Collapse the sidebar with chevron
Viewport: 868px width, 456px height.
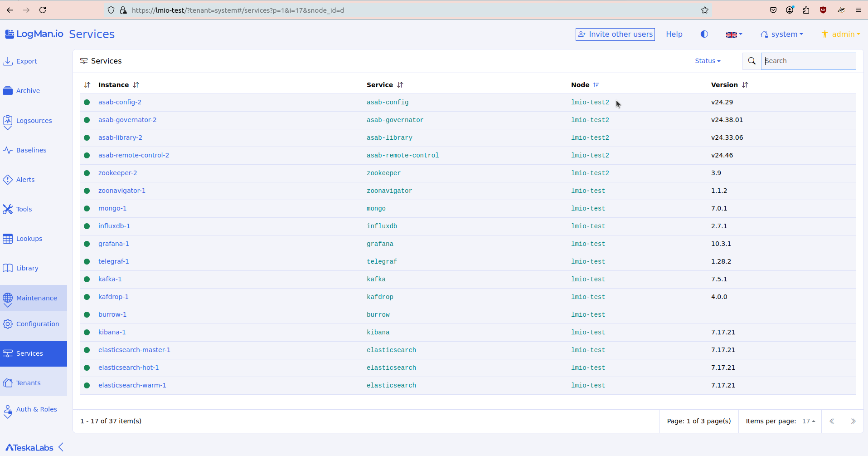coord(61,447)
